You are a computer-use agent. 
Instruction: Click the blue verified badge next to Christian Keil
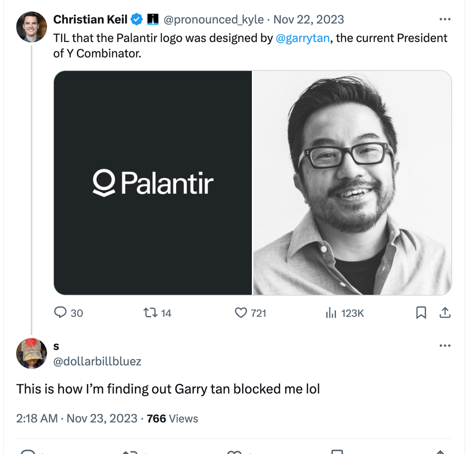click(x=137, y=20)
